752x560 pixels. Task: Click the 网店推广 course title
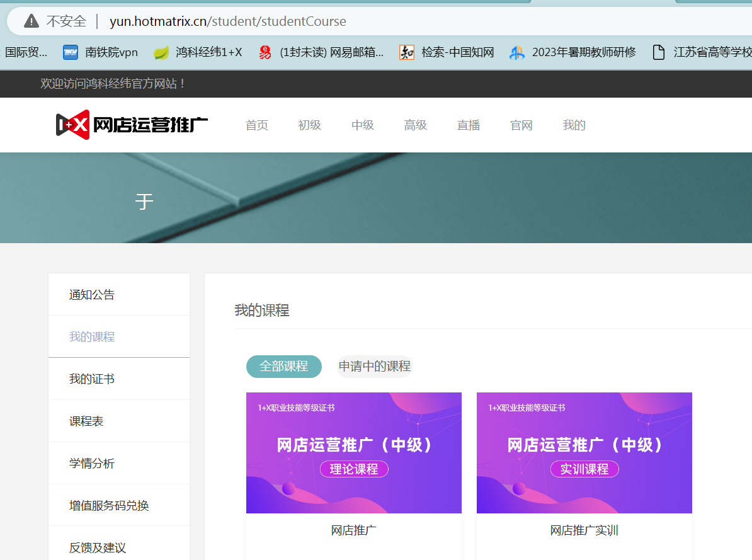tap(353, 530)
